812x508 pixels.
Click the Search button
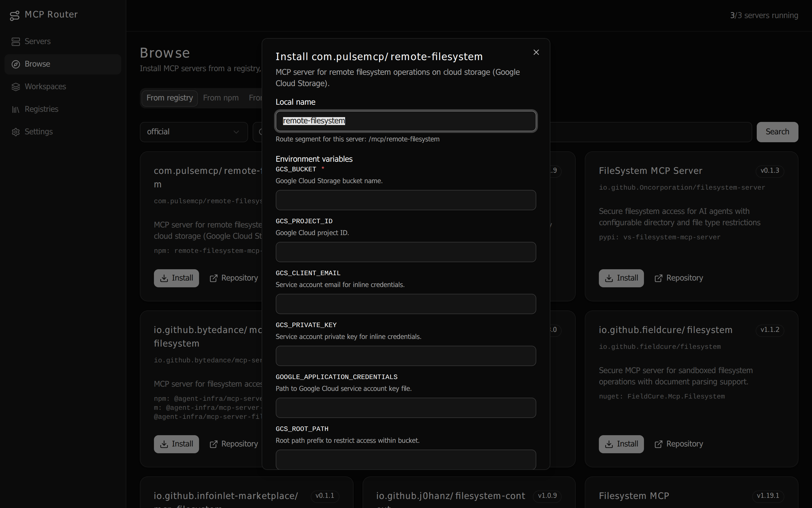777,132
